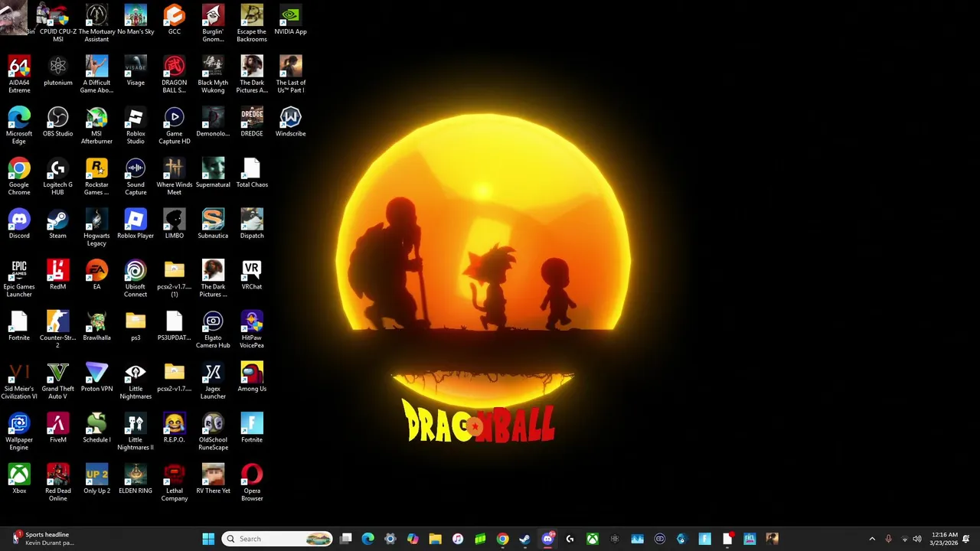Toggle the microphone icon in system tray
This screenshot has width=980, height=551.
tap(888, 539)
